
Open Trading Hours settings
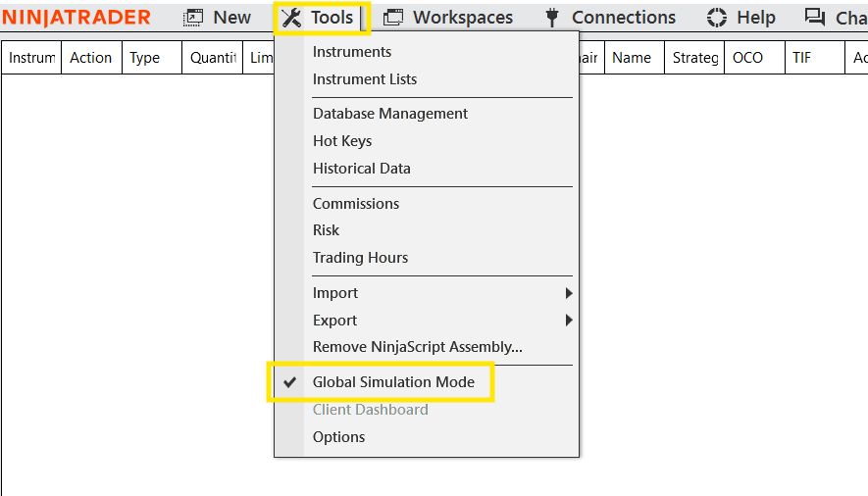[360, 258]
